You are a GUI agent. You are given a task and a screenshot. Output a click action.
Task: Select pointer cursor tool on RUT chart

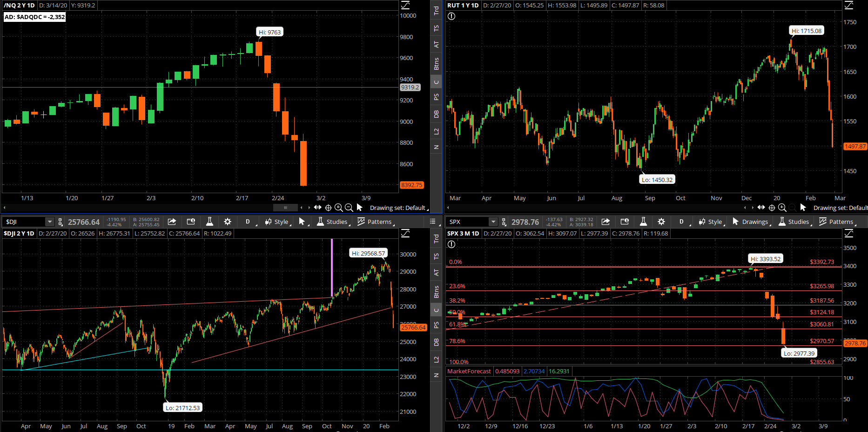click(803, 208)
